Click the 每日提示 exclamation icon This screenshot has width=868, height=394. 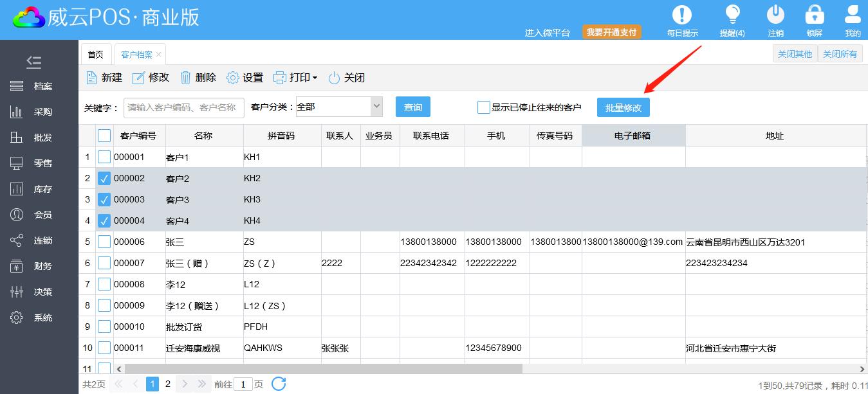pos(681,15)
